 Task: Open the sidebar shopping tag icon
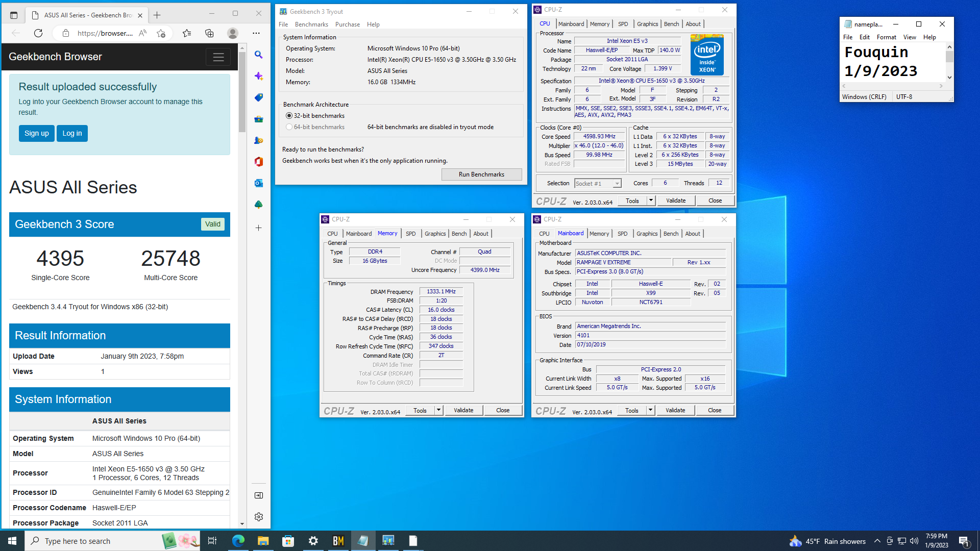coord(259,97)
